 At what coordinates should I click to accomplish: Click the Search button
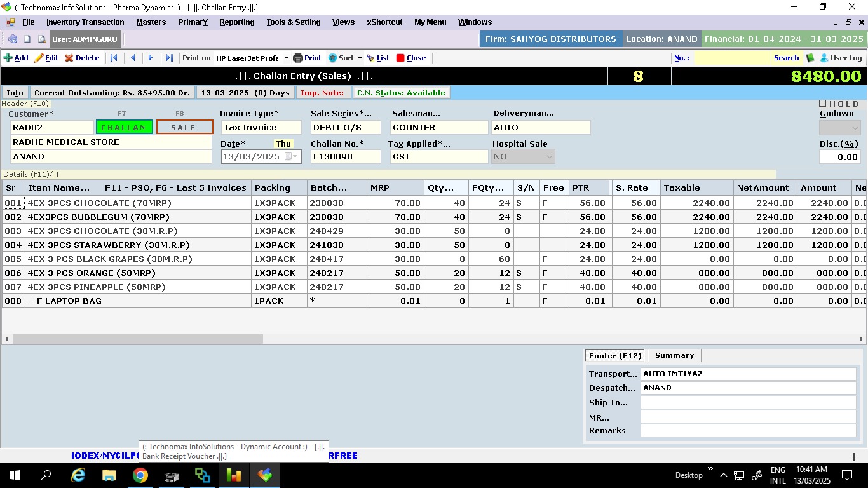786,58
